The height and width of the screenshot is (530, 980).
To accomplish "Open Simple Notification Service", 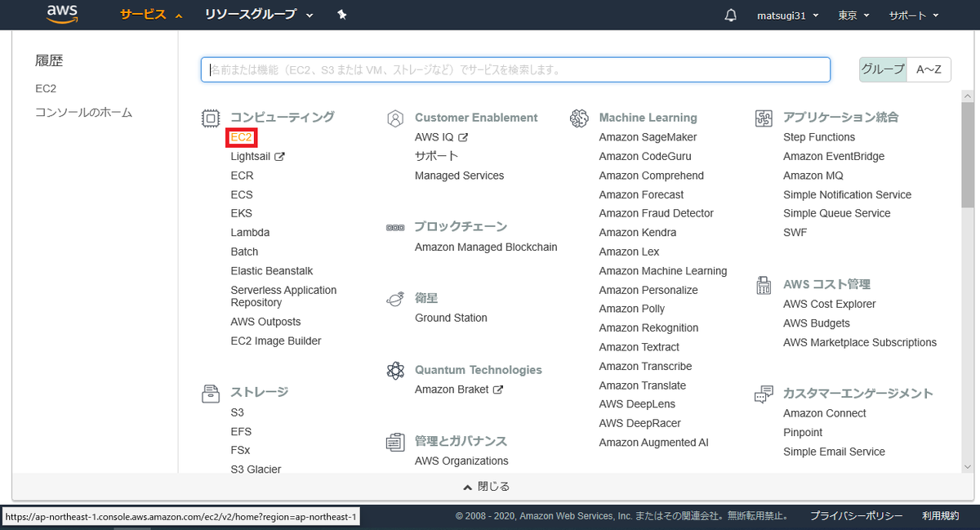I will pos(847,194).
